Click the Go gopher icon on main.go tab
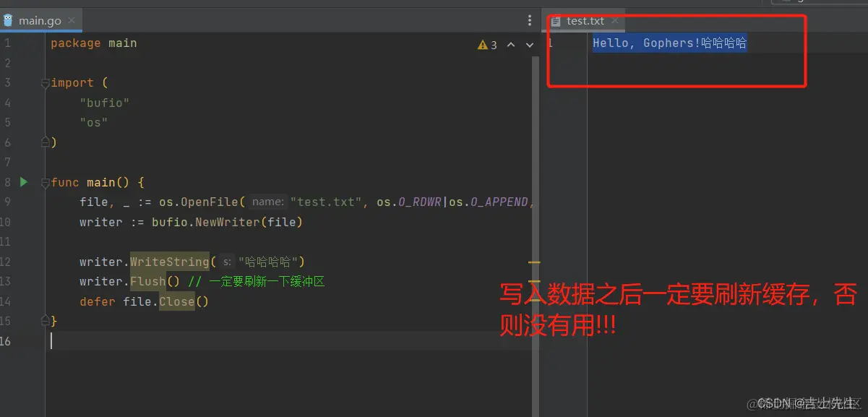This screenshot has width=868, height=417. coord(9,20)
